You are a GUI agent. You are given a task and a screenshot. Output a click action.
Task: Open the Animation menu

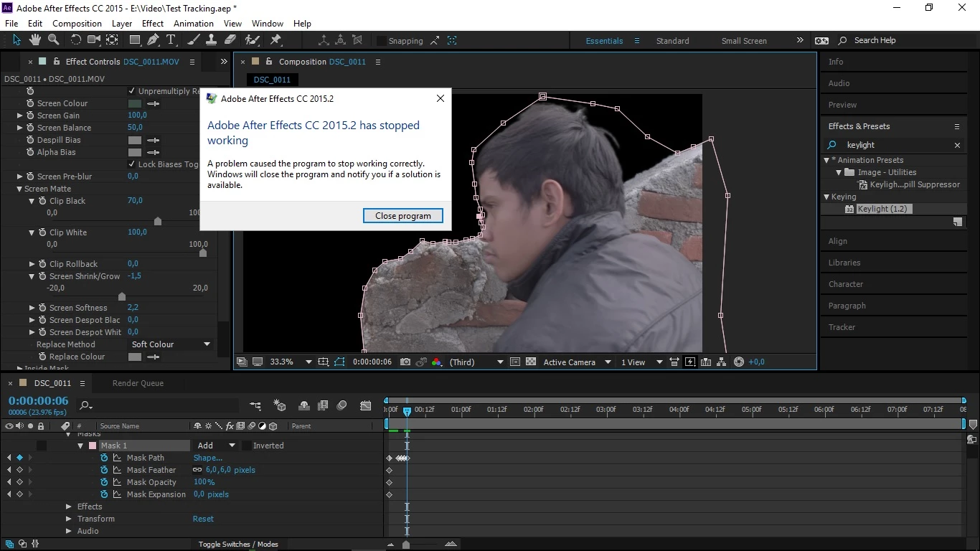click(x=194, y=24)
